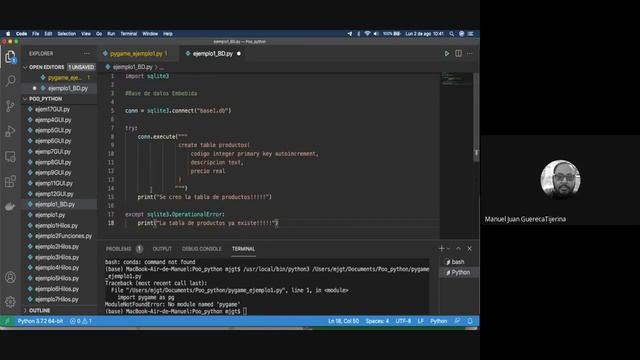Click ejemplo1_BD.py breadcrumb path
The image size is (640, 360).
click(x=132, y=67)
